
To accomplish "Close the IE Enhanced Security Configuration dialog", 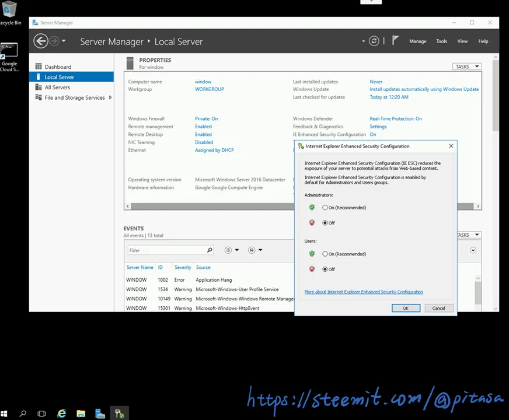I will click(x=451, y=146).
